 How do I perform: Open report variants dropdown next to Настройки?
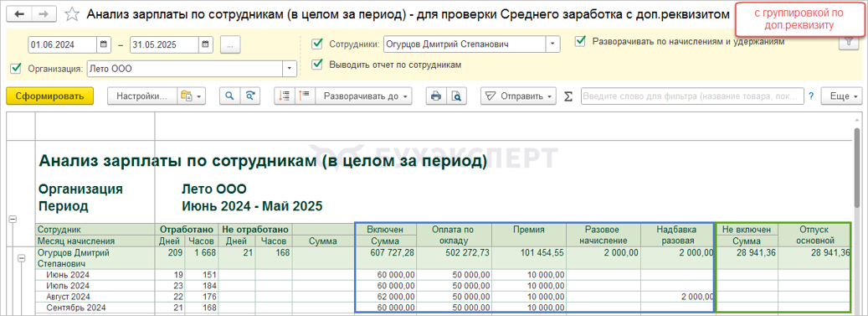click(x=192, y=96)
